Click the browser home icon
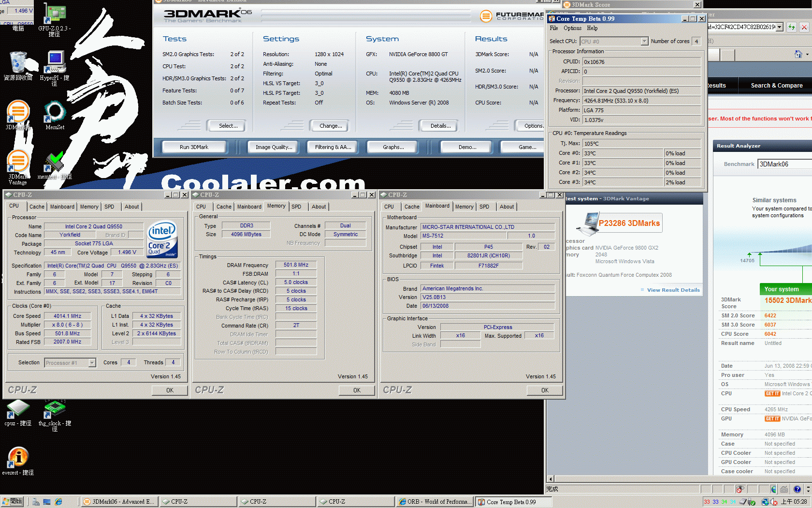812x508 pixels. pyautogui.click(x=798, y=54)
